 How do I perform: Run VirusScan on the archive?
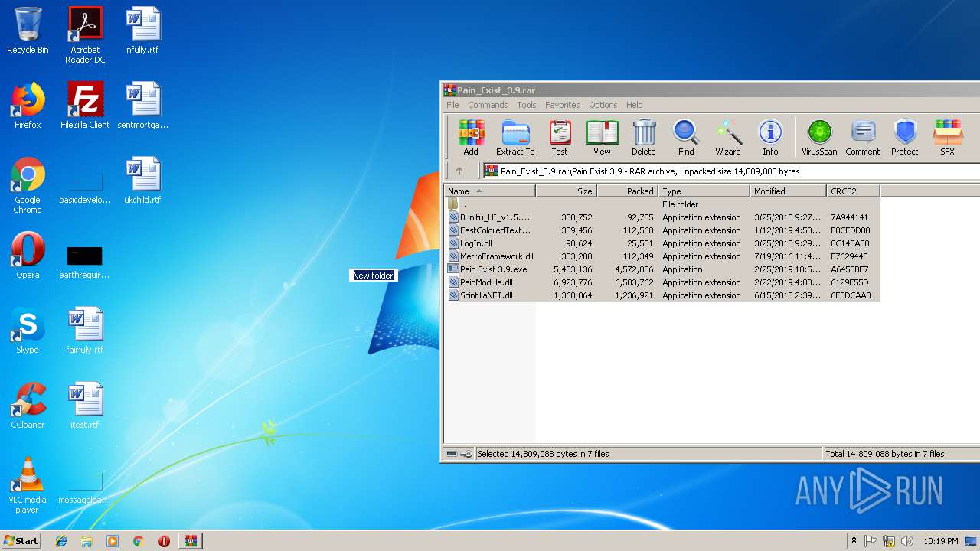(819, 138)
